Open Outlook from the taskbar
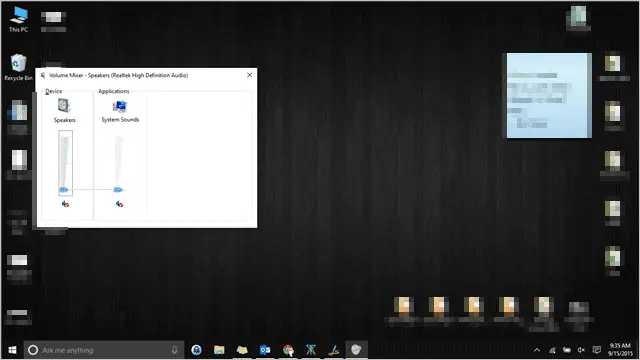 pyautogui.click(x=265, y=350)
